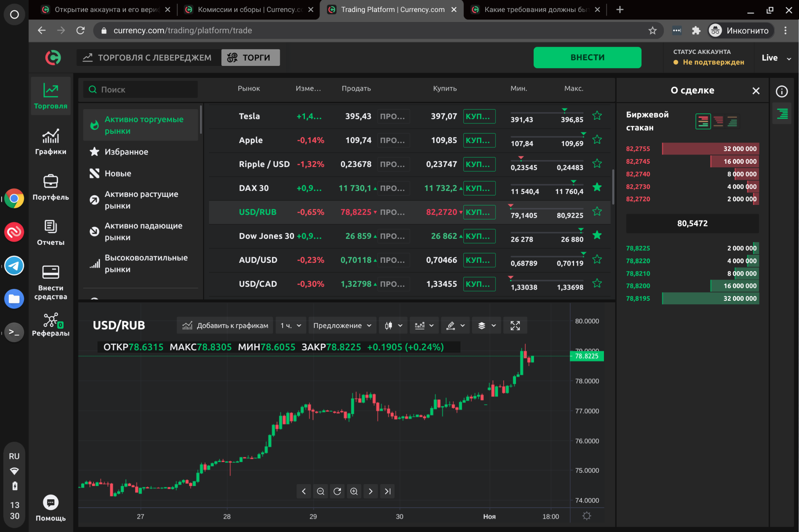799x532 pixels.
Task: Select the middle order book view
Action: [718, 121]
